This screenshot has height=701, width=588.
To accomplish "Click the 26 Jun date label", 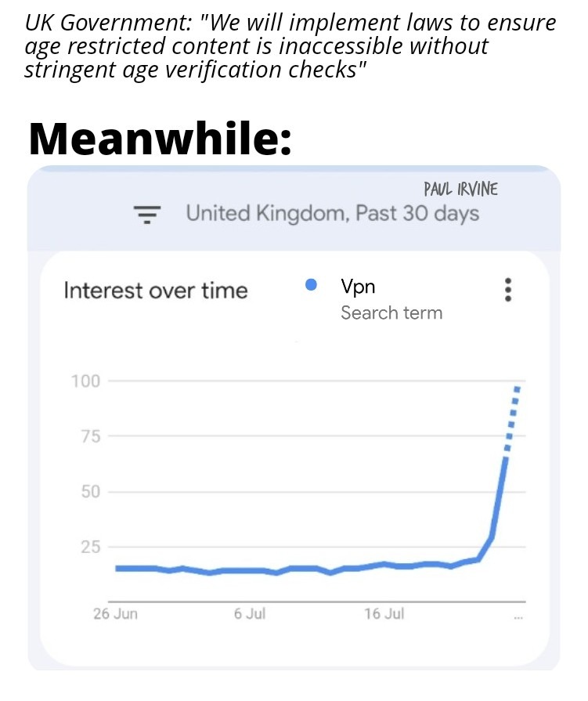I will click(x=115, y=613).
